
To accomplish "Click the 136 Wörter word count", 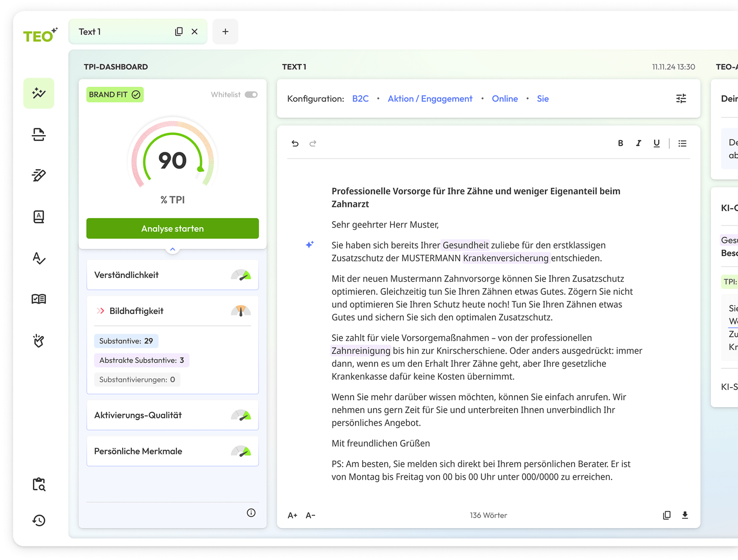I will (x=488, y=515).
